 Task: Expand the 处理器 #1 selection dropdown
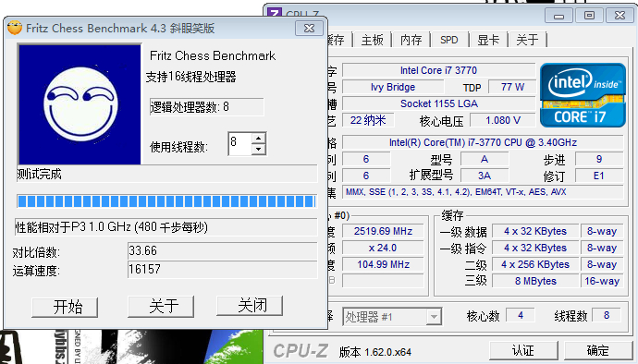click(434, 316)
